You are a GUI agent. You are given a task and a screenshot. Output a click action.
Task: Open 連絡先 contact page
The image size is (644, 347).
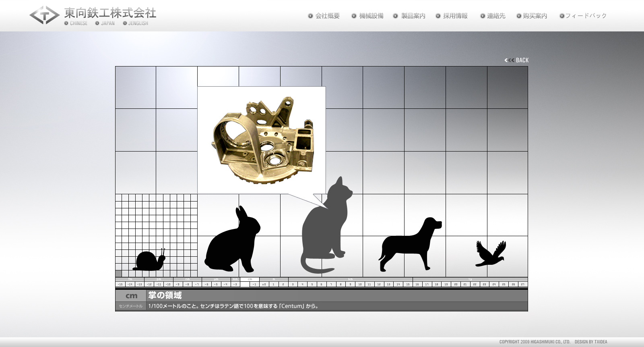496,16
